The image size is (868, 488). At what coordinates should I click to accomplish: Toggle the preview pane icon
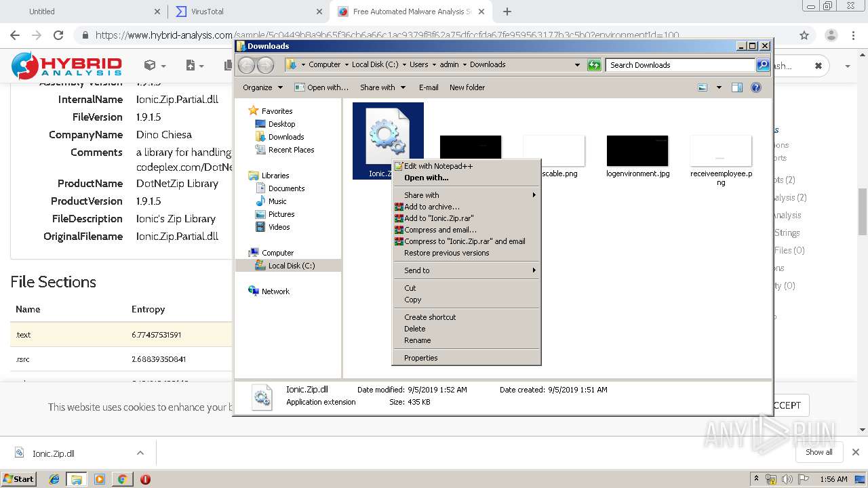click(737, 87)
